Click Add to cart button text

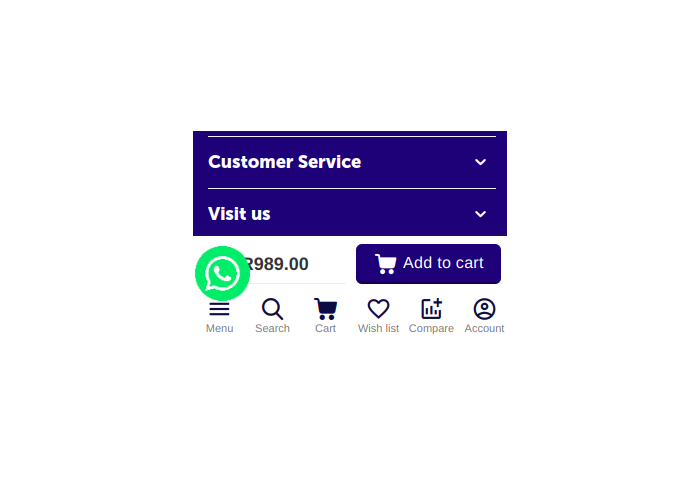(443, 263)
